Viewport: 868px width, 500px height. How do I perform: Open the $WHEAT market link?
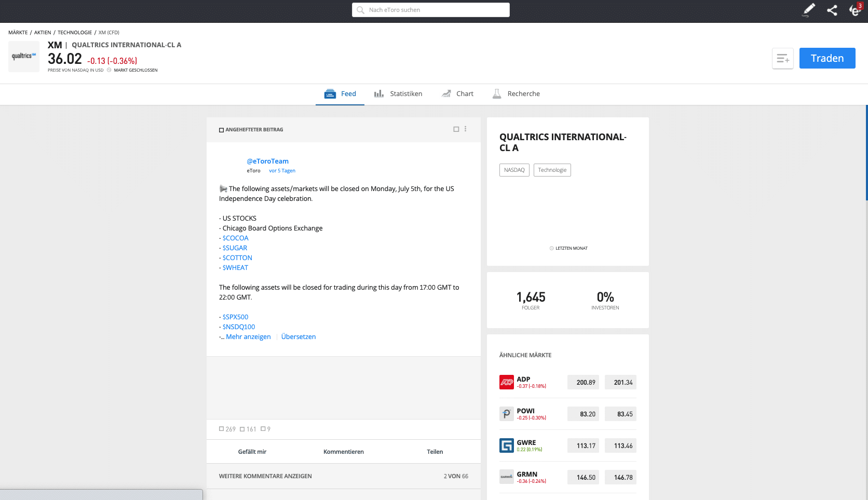(235, 268)
